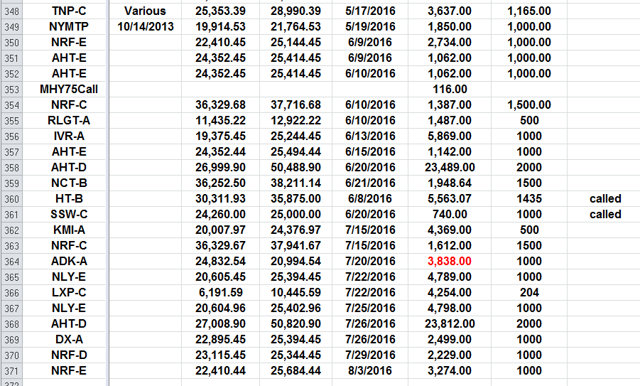Click the LXP-C ticker cell
The height and width of the screenshot is (386, 640).
pos(69,293)
